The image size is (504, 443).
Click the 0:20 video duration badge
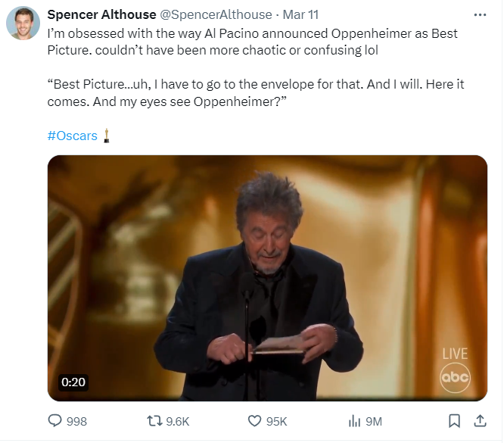pyautogui.click(x=73, y=382)
